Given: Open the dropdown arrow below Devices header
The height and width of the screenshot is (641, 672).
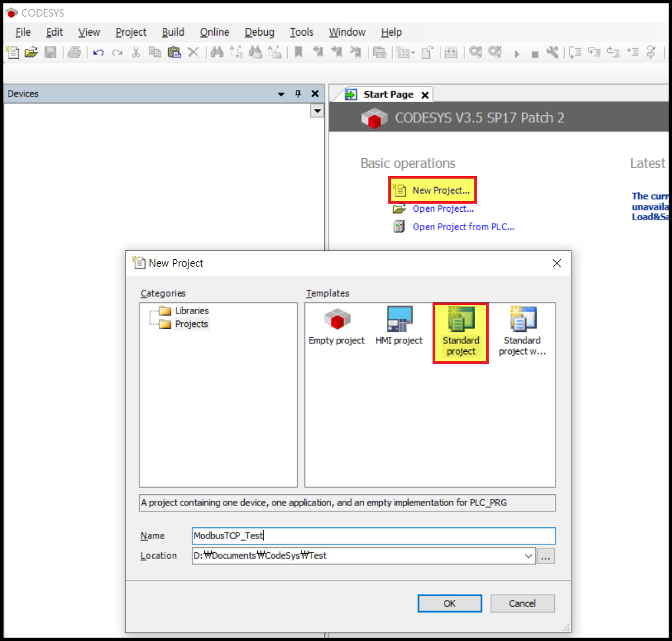Looking at the screenshot, I should pos(317,110).
